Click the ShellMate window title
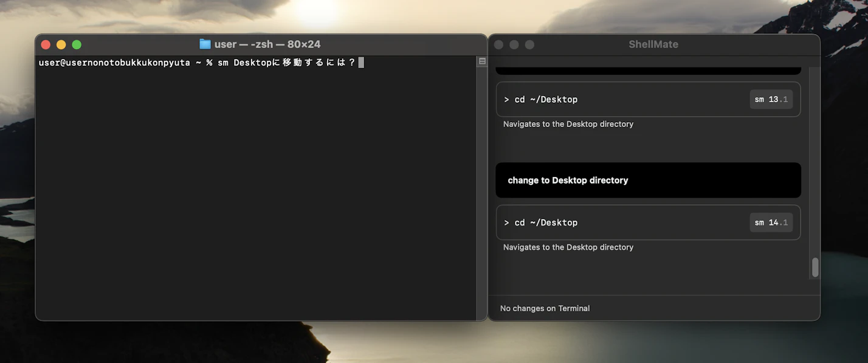Viewport: 868px width, 363px height. (x=653, y=44)
